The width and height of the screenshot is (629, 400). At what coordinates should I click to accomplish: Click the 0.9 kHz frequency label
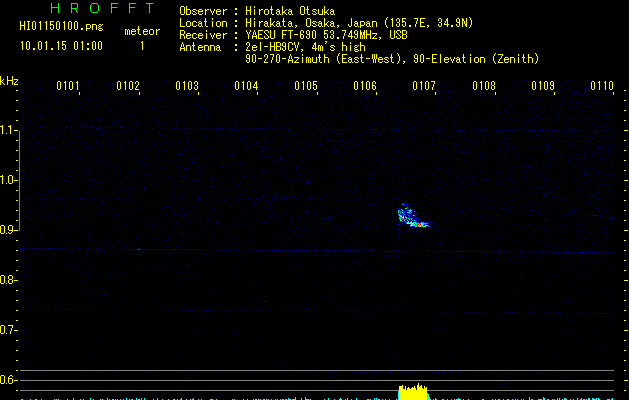pos(8,230)
